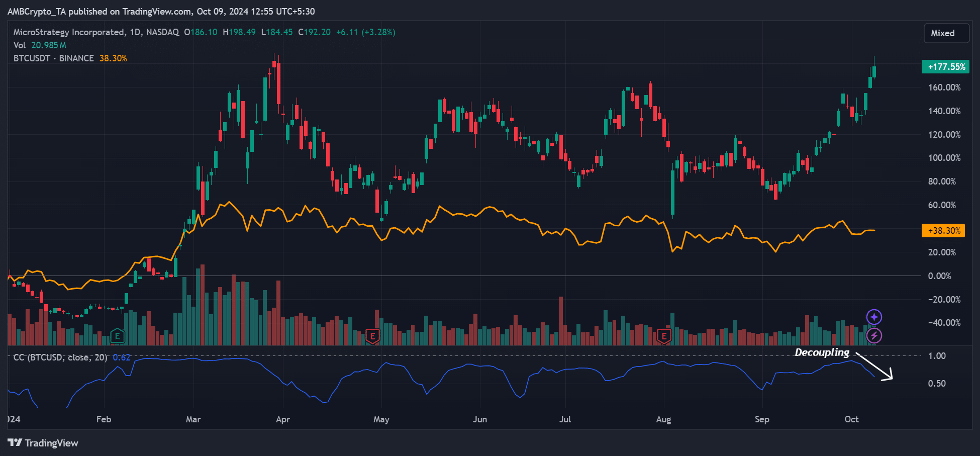Click the 0.62 correlation value

point(122,357)
